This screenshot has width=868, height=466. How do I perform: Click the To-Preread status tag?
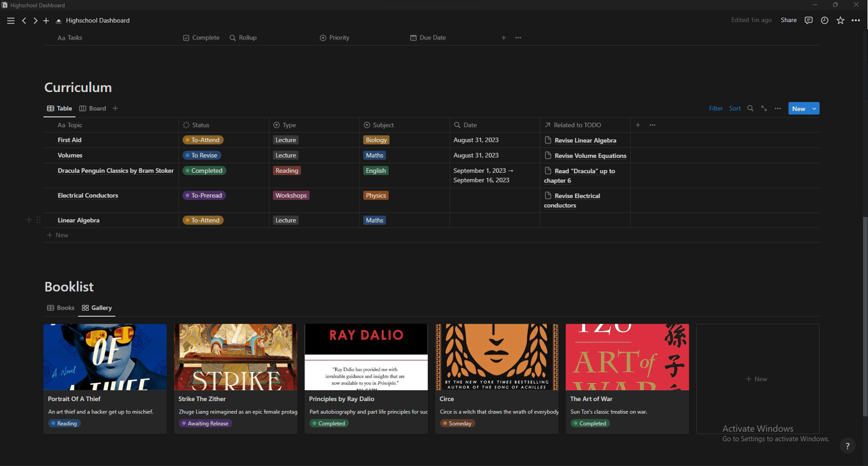[204, 195]
